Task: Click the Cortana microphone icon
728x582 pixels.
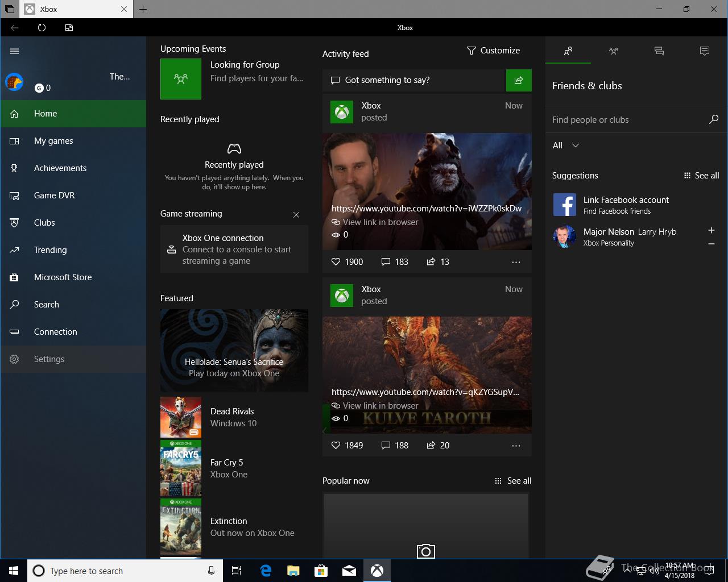Action: [211, 571]
